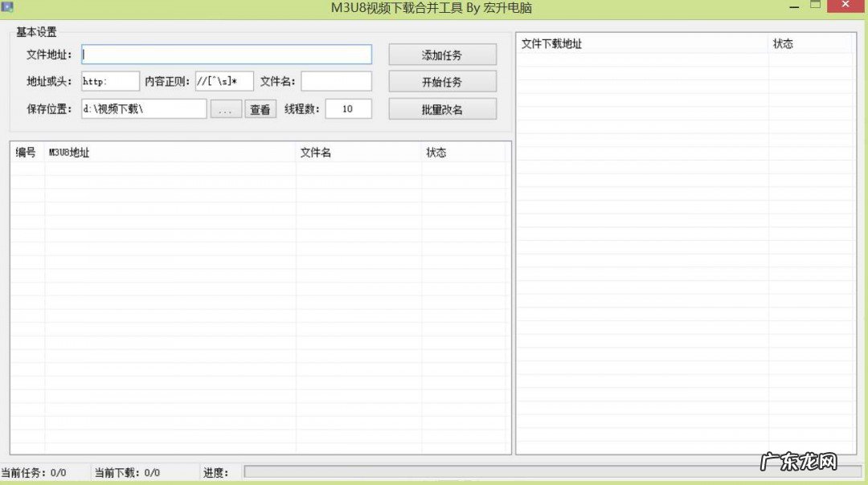Click the 批量改名 button

click(442, 108)
